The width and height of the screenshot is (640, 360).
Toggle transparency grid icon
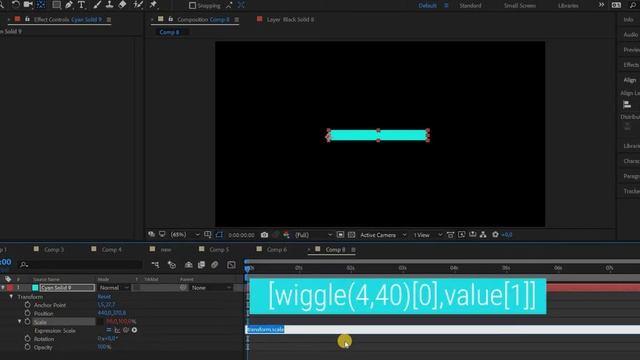tap(351, 235)
